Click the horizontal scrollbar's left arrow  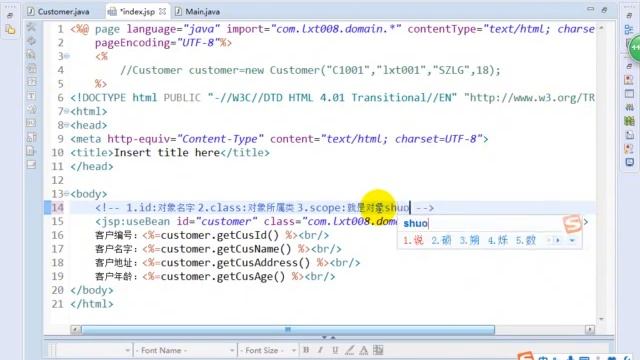pyautogui.click(x=76, y=329)
